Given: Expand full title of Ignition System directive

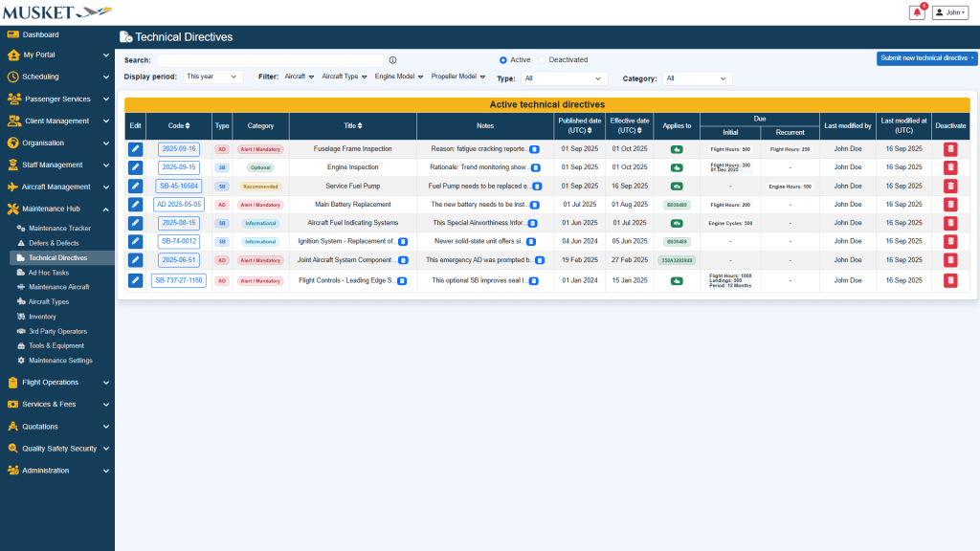Looking at the screenshot, I should (403, 242).
